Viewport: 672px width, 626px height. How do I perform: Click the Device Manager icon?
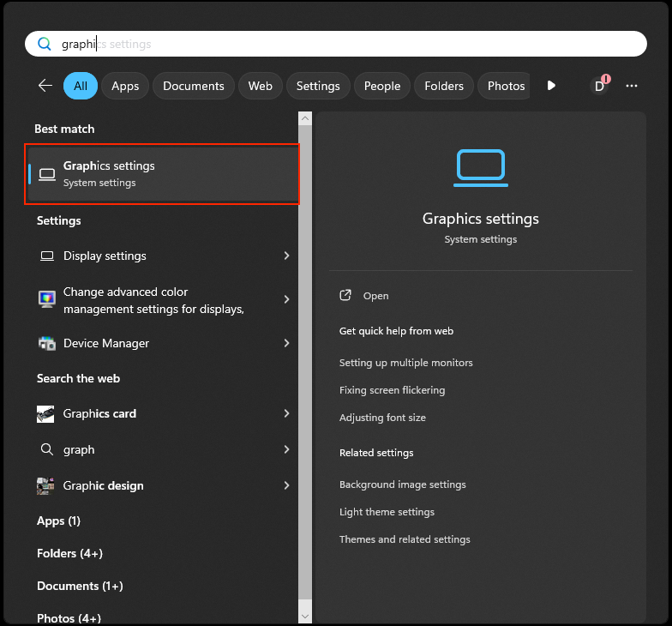click(47, 343)
